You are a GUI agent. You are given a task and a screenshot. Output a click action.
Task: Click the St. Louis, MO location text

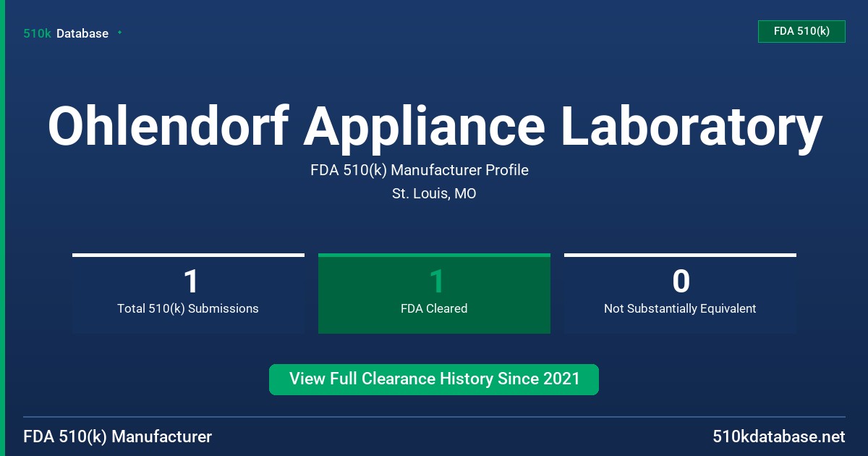point(434,194)
